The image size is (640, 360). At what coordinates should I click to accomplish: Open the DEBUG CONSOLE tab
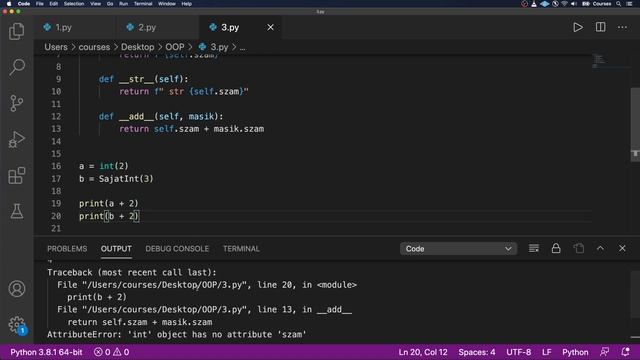point(177,249)
